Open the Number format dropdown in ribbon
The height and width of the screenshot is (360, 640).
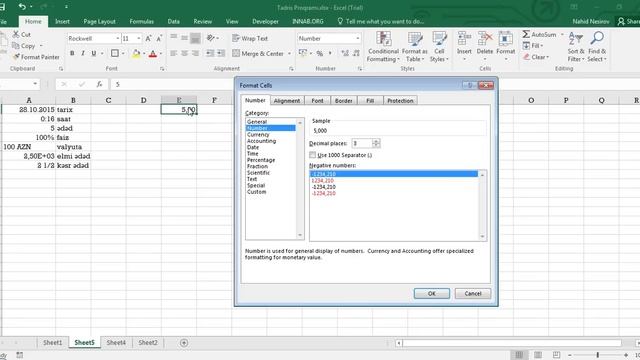(x=358, y=38)
